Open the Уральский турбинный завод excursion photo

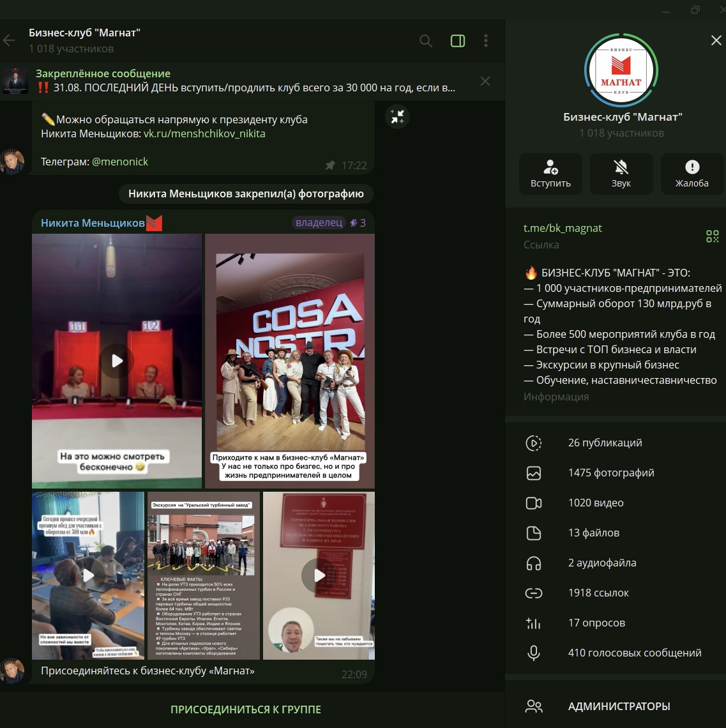[203, 576]
